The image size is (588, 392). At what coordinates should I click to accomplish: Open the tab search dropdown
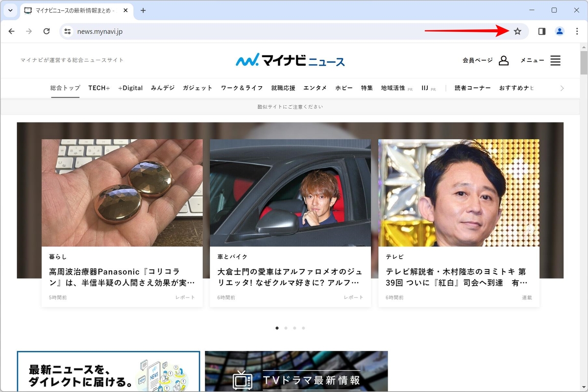click(x=10, y=10)
